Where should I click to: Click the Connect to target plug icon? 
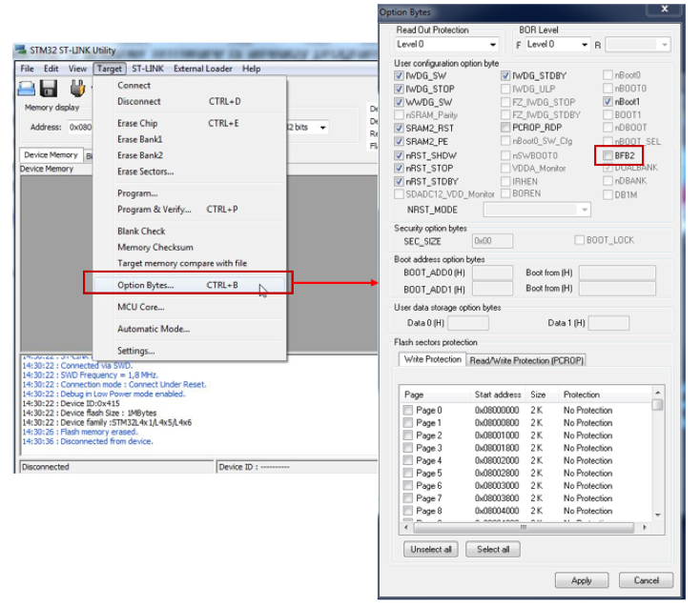75,89
